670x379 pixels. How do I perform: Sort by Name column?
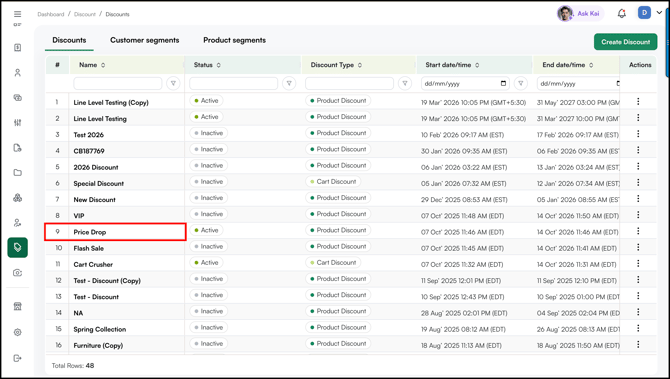(x=103, y=65)
